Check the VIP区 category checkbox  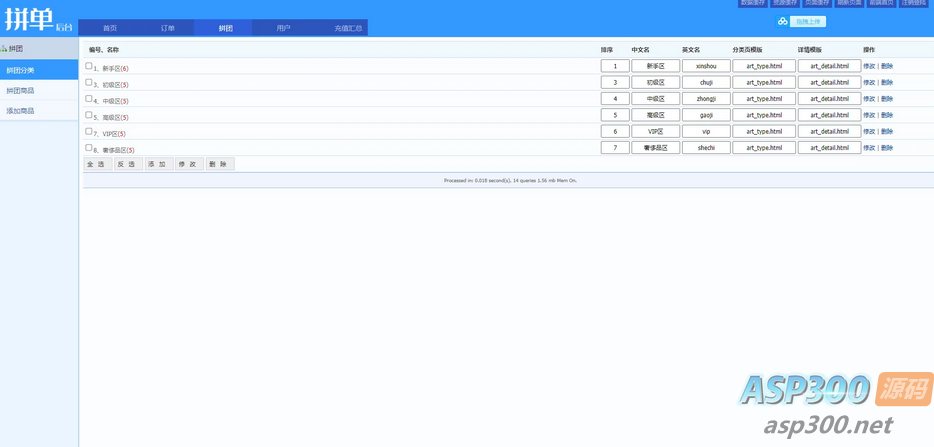pyautogui.click(x=89, y=131)
